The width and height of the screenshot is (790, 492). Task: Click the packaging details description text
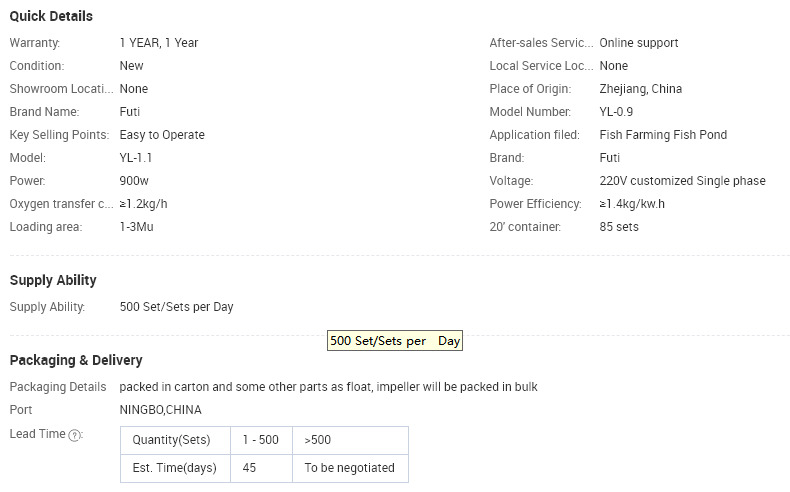tap(328, 387)
